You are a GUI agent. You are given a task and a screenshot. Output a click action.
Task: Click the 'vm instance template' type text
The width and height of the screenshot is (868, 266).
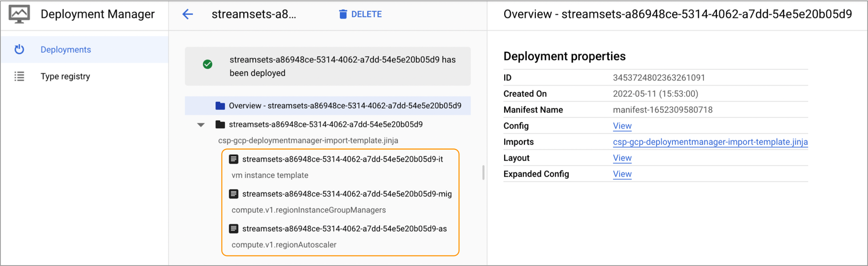(x=270, y=175)
